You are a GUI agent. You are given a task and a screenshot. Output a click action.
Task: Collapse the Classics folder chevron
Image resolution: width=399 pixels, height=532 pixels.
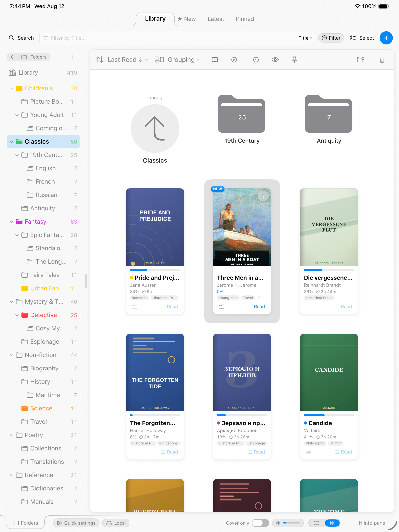pos(11,142)
